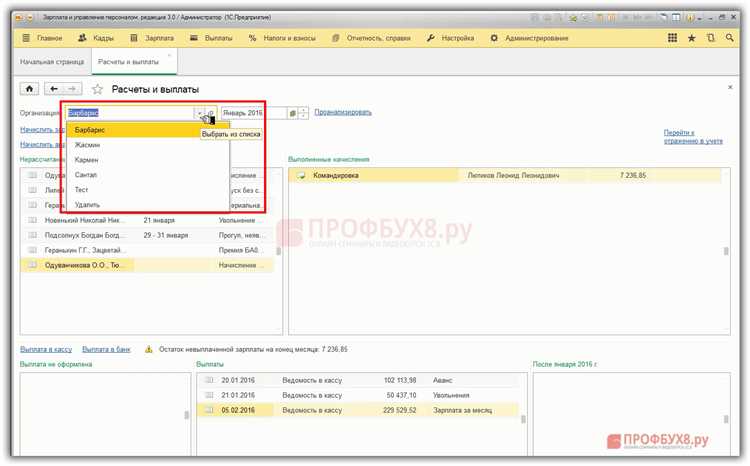Click the functions menu grid icon
750x466 pixels.
tap(672, 38)
